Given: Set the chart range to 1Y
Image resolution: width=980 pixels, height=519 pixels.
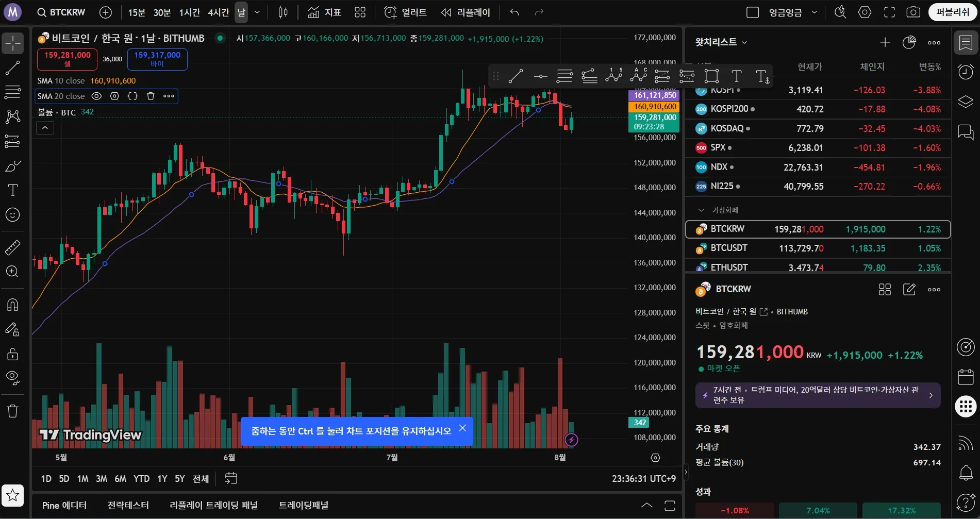Looking at the screenshot, I should [162, 479].
